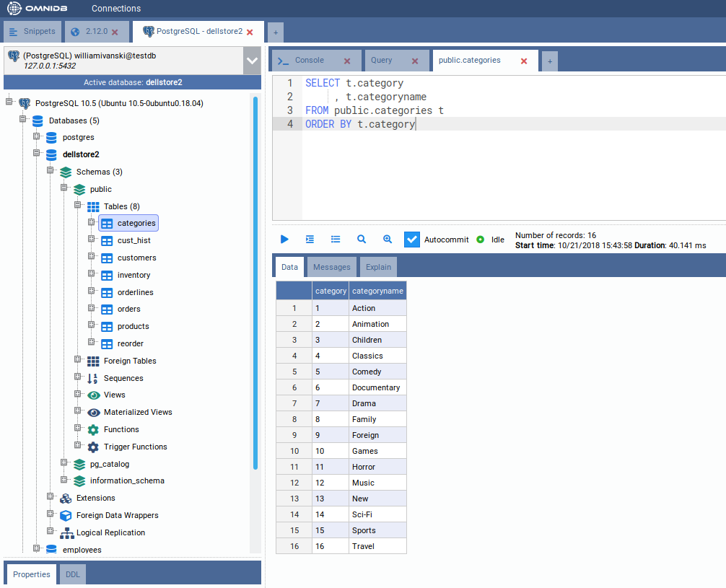Viewport: 726px width, 588px height.
Task: Click the Functions gear icon in tree
Action: tap(93, 430)
